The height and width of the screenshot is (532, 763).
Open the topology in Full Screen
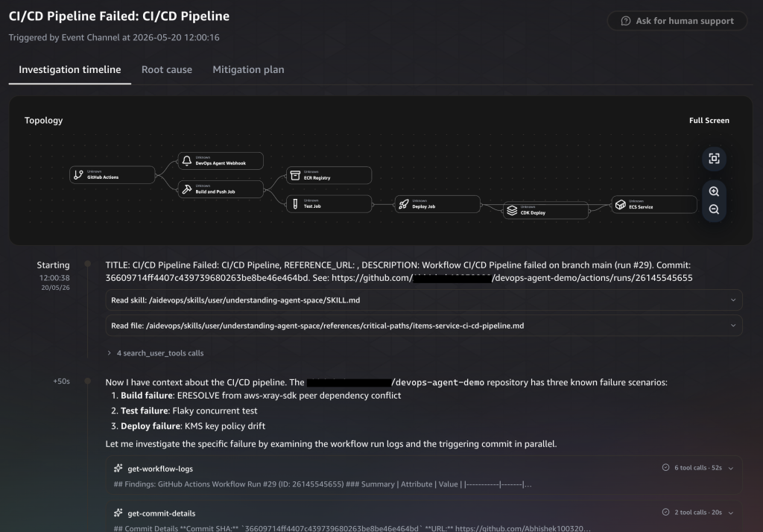[x=709, y=120]
